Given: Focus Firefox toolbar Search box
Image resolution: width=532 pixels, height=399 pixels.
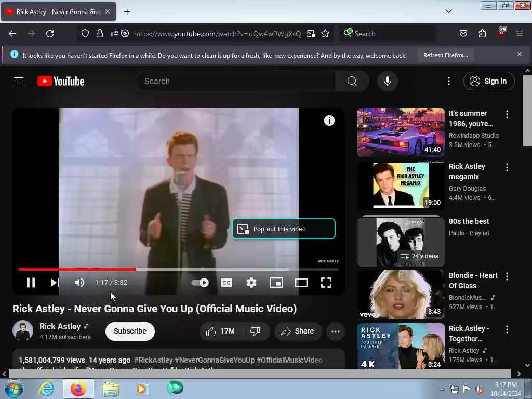Looking at the screenshot, I should (388, 34).
